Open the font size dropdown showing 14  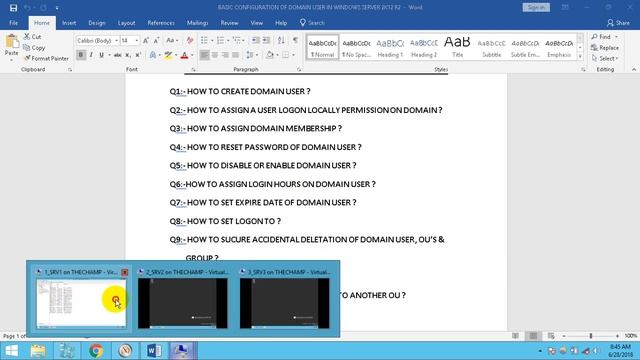click(137, 40)
